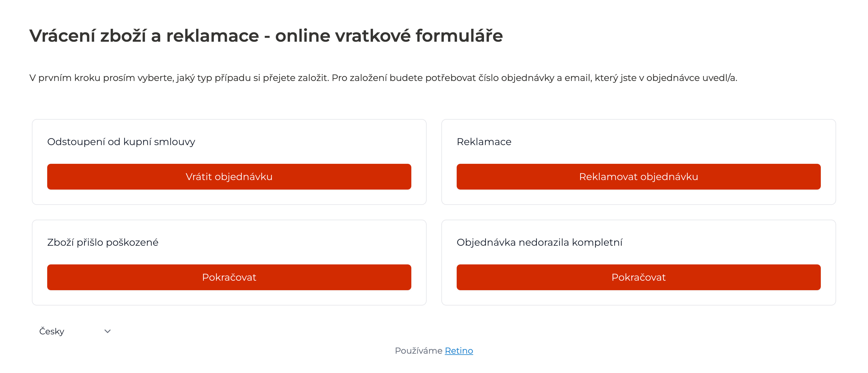Viewport: 868px width, 373px height.
Task: Click the chevron arrow beside Česky
Action: tap(108, 331)
